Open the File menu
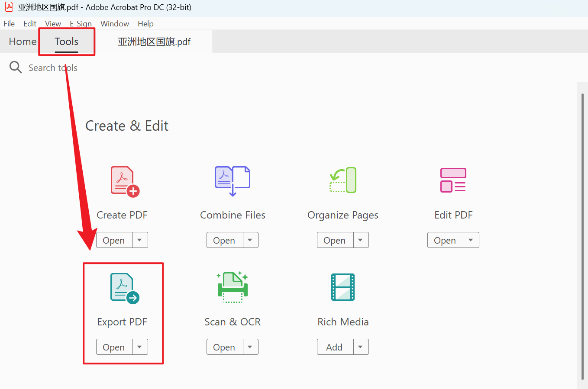 [9, 24]
